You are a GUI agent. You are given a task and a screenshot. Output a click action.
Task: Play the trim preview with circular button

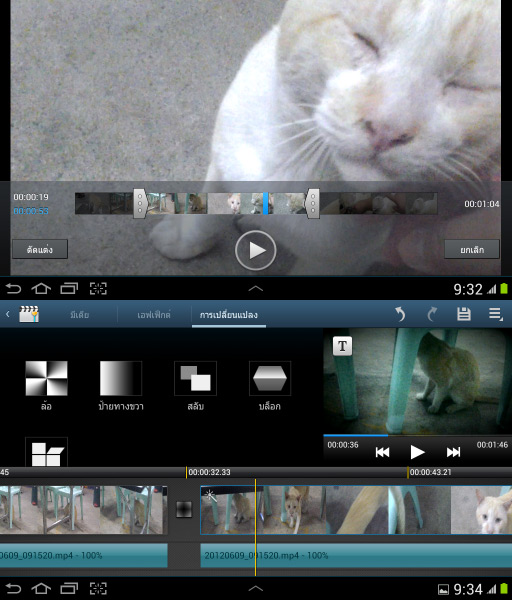256,250
